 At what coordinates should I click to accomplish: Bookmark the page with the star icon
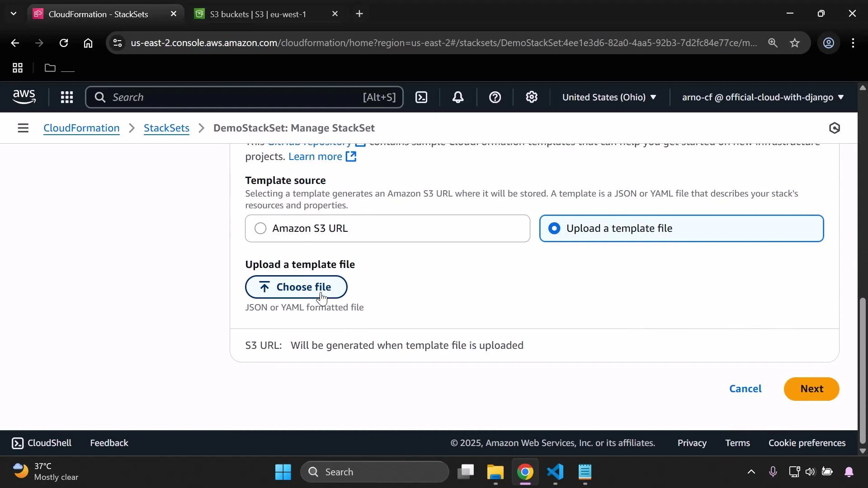click(795, 43)
